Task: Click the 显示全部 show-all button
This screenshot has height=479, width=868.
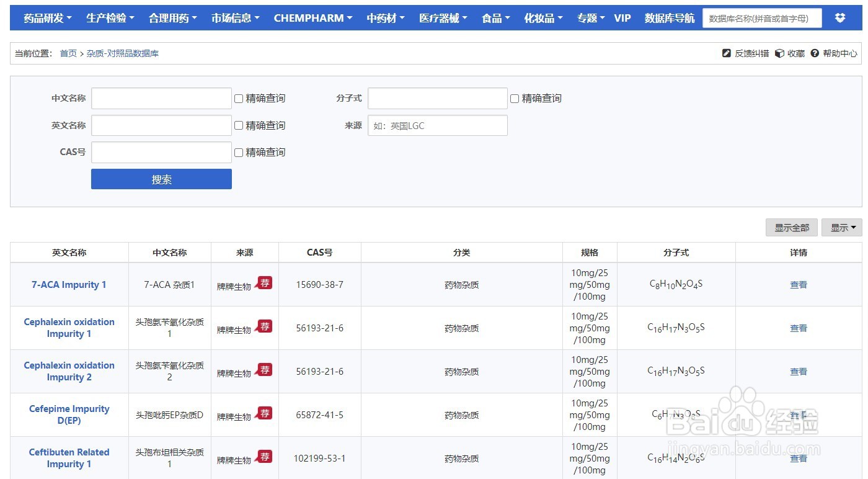Action: (x=791, y=227)
